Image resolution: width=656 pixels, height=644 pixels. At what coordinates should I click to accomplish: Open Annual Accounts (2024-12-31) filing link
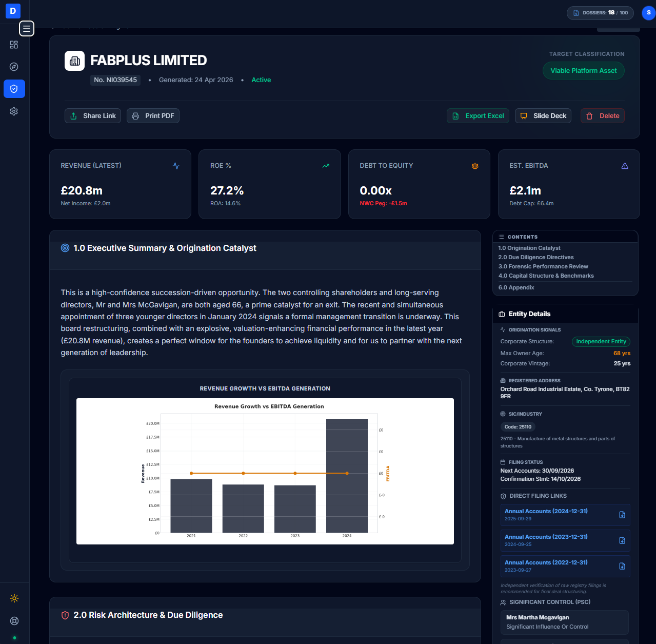(x=546, y=511)
